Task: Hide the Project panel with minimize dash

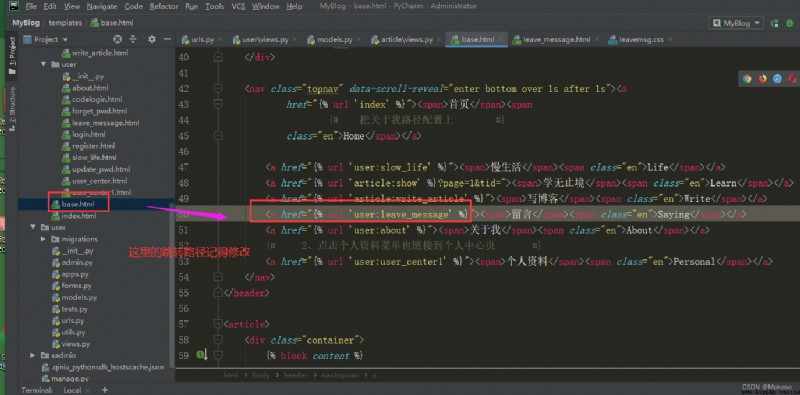Action: (x=167, y=39)
